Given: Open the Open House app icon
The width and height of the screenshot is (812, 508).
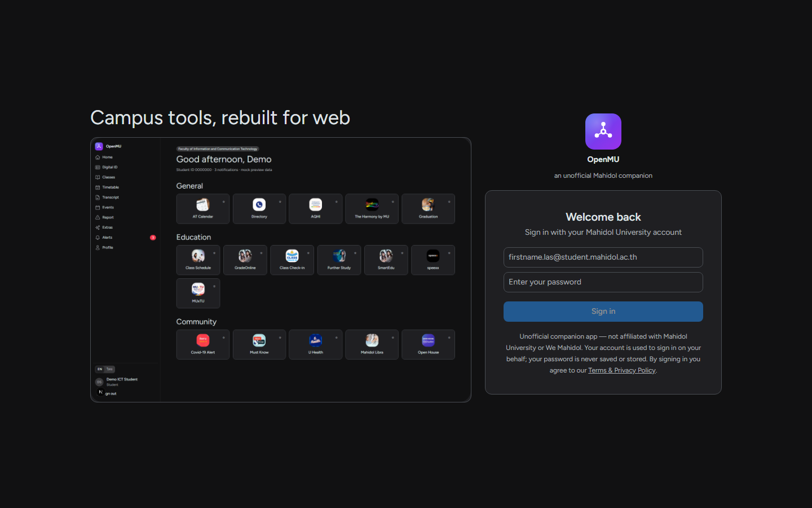Looking at the screenshot, I should pos(429,340).
